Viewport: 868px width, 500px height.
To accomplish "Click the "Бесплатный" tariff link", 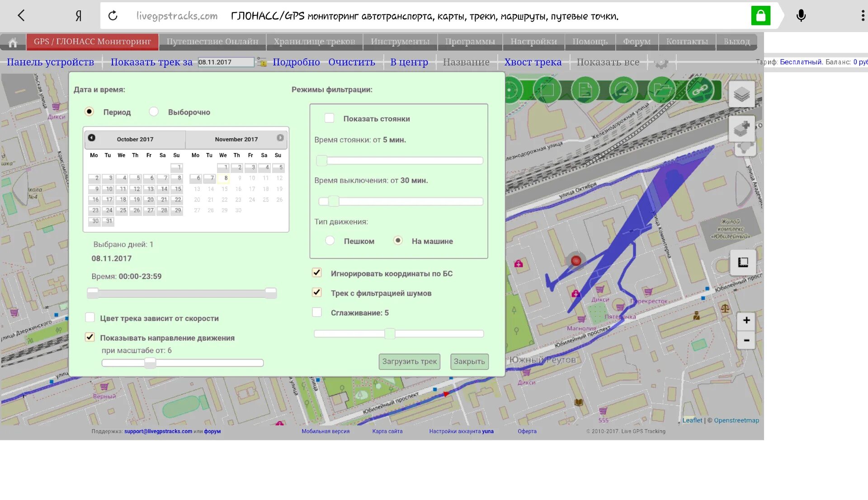I will point(800,62).
